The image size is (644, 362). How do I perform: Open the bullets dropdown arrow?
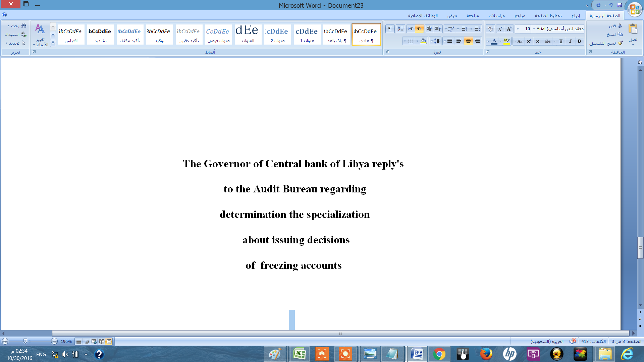(471, 29)
